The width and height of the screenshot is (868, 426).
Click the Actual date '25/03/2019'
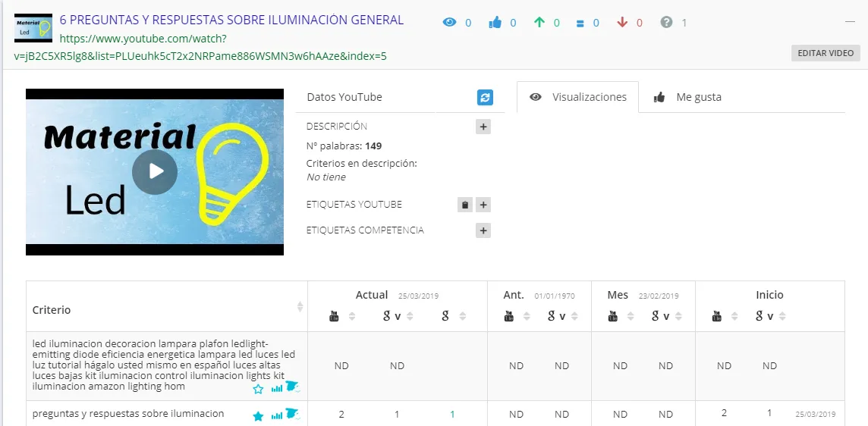point(419,296)
